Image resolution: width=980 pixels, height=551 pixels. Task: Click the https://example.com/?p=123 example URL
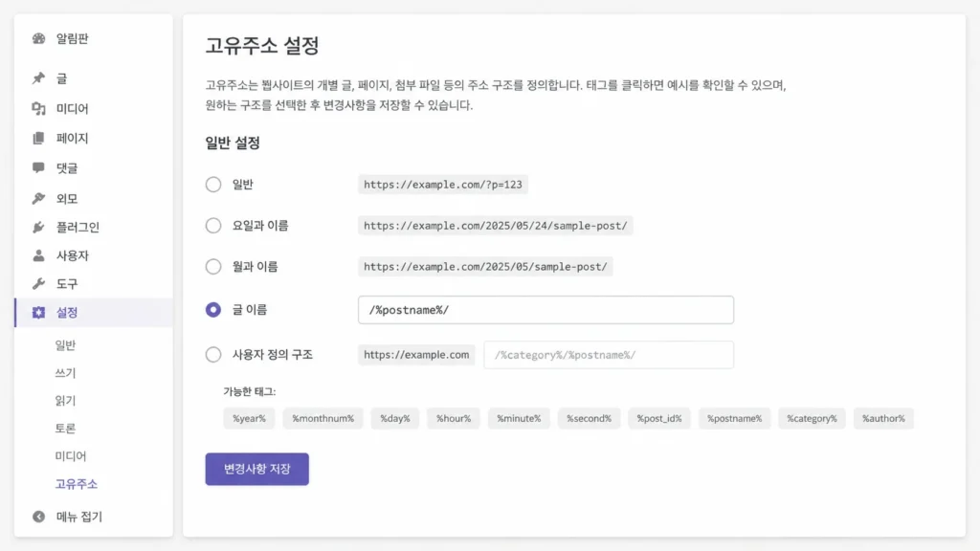point(442,185)
